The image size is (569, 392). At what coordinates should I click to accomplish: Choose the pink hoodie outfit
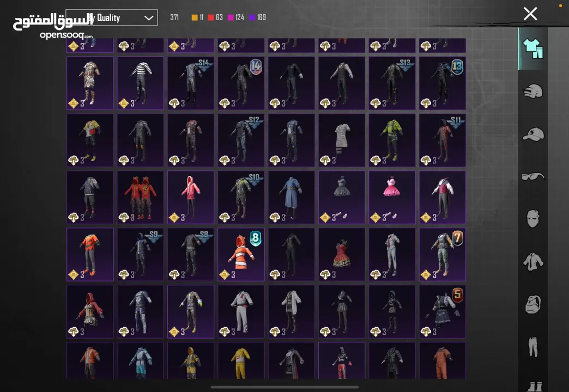click(191, 198)
